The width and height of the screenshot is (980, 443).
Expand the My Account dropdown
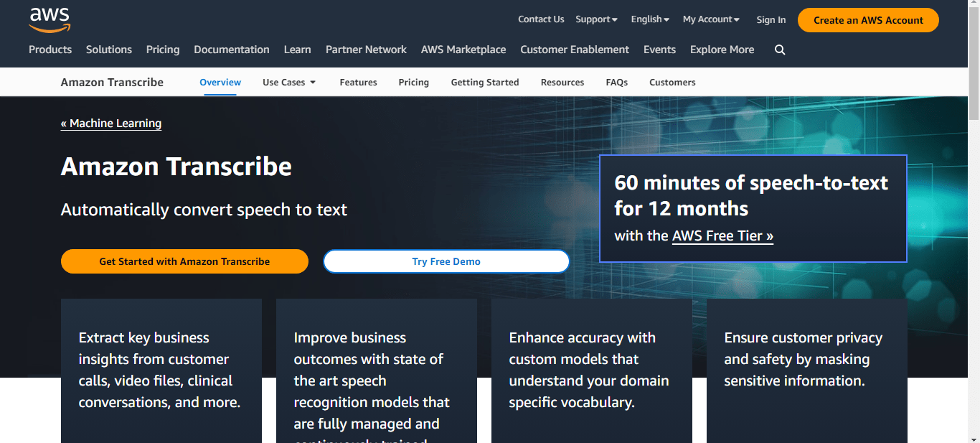click(711, 19)
